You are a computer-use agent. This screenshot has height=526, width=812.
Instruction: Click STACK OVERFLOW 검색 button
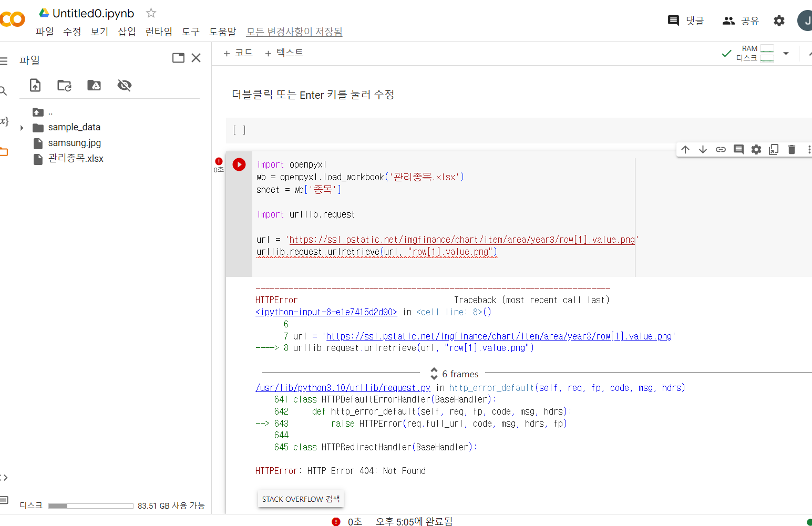point(301,499)
